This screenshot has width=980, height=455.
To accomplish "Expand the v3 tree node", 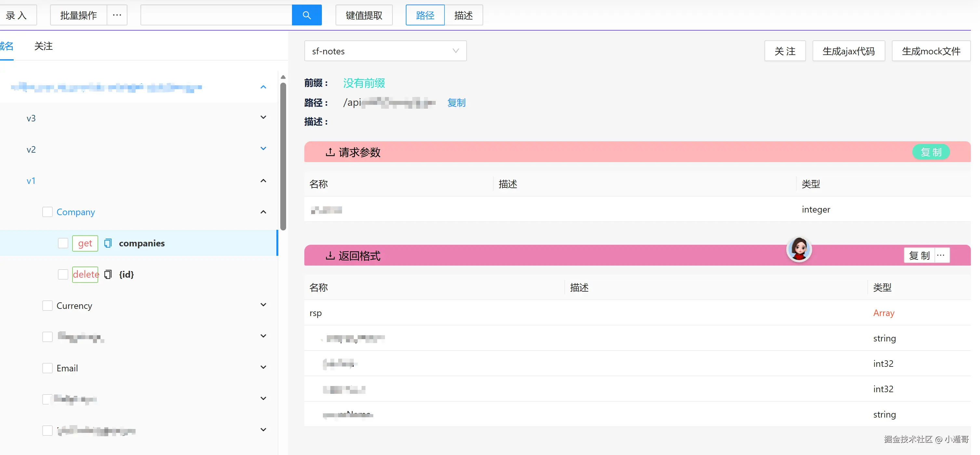I will point(263,117).
